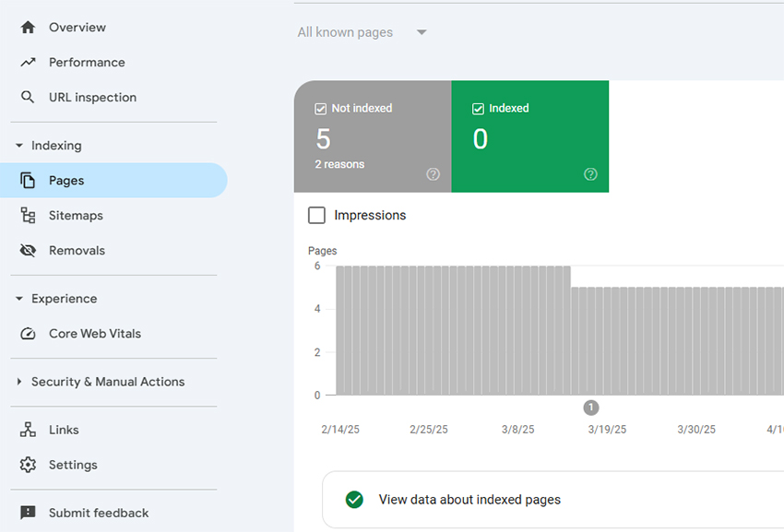
Task: Click the Removals crossed-eye icon
Action: (x=28, y=251)
